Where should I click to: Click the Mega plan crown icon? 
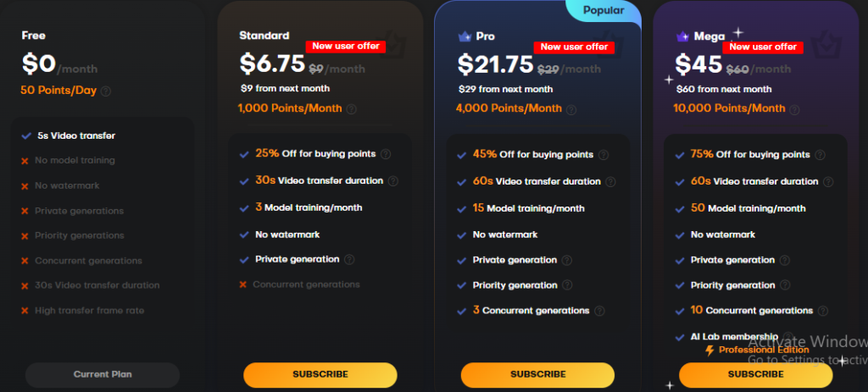coord(682,37)
